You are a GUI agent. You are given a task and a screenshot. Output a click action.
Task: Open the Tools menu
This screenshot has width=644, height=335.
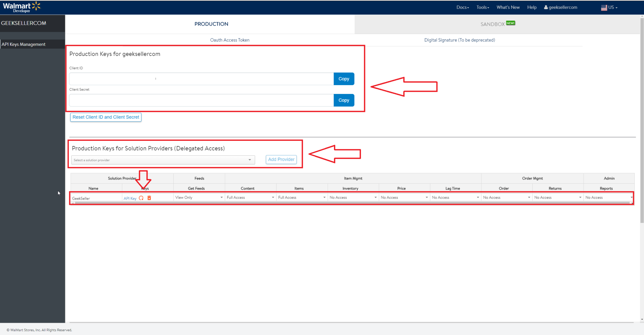coord(483,7)
